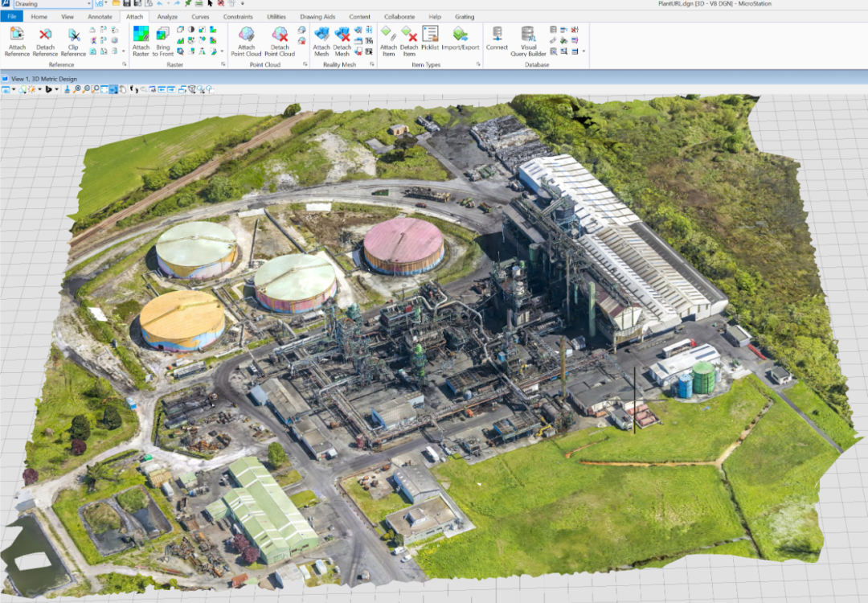Click the Attach Raster icon
This screenshot has height=603, width=868.
coord(141,35)
